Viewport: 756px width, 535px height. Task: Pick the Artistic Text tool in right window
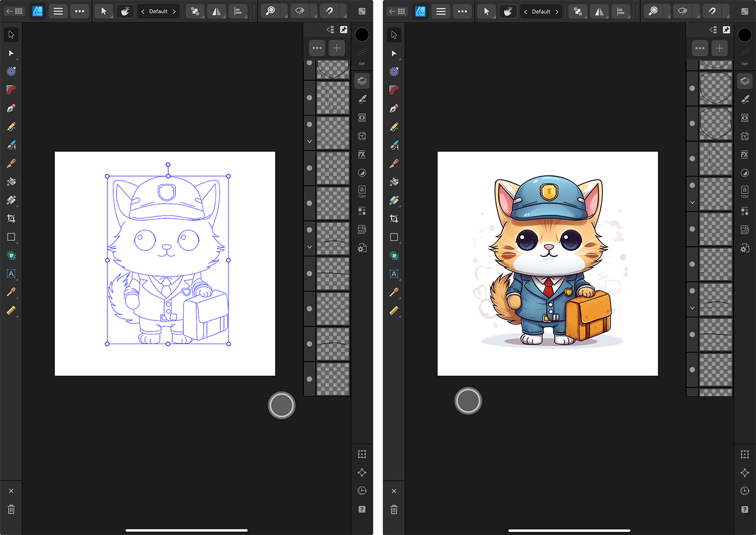394,274
